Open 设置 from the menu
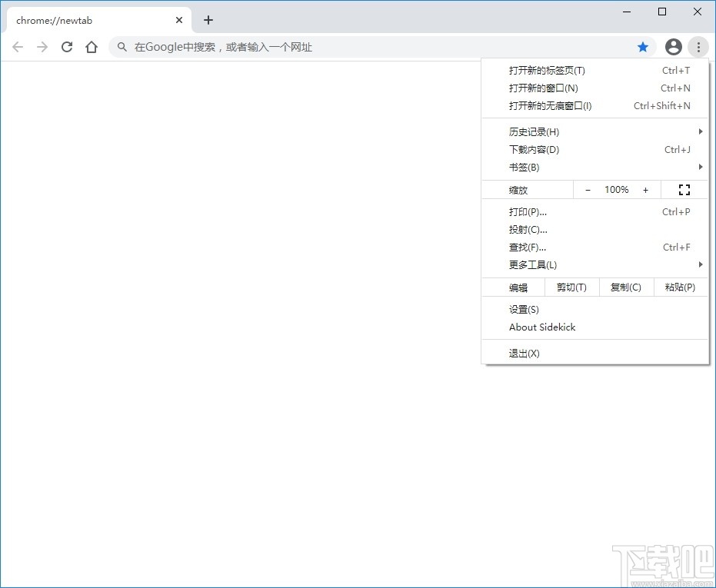The width and height of the screenshot is (716, 588). pos(523,309)
